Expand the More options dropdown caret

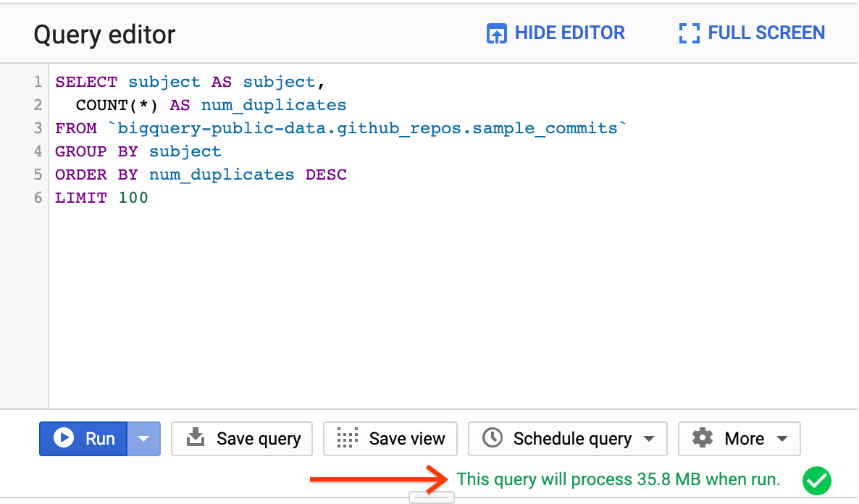click(782, 439)
